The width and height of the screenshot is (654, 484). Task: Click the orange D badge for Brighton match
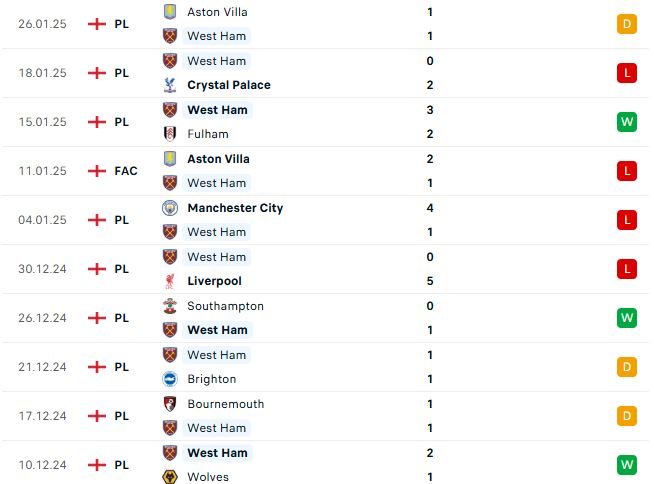(627, 367)
